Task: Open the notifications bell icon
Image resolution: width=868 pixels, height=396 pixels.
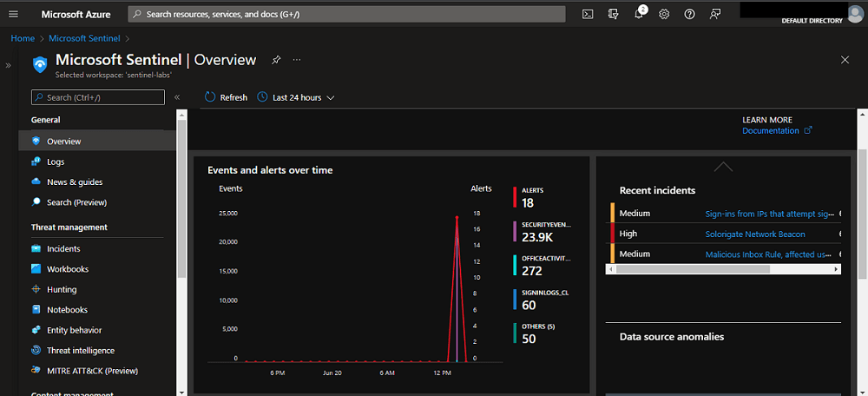Action: coord(639,14)
